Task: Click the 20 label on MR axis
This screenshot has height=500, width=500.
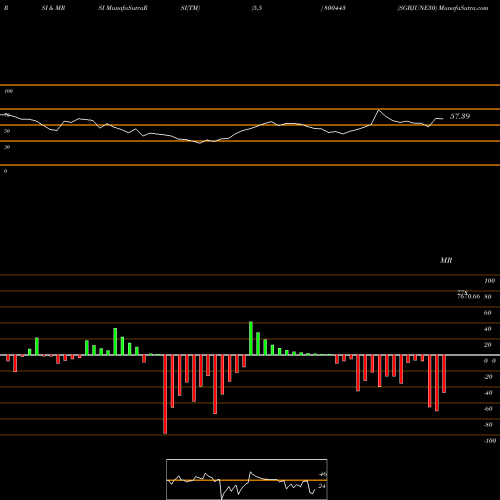Action: click(x=488, y=345)
